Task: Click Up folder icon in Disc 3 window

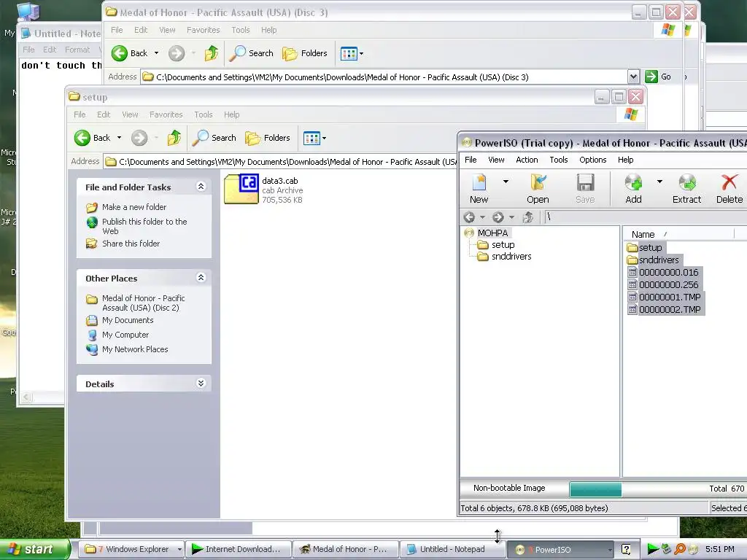Action: pos(211,52)
